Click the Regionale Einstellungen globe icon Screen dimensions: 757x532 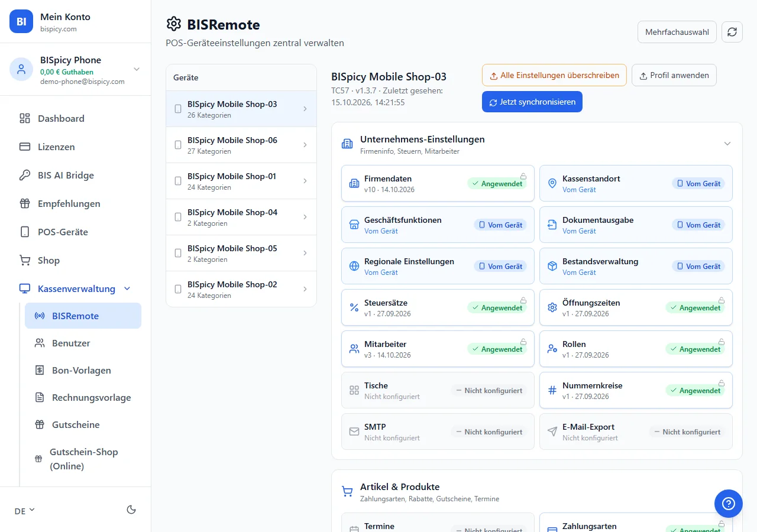pos(354,266)
